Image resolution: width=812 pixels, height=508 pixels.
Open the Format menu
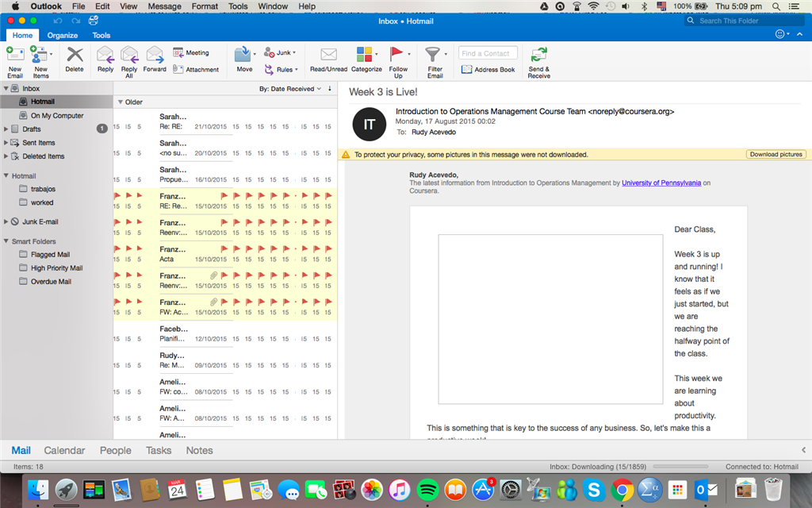[x=205, y=6]
